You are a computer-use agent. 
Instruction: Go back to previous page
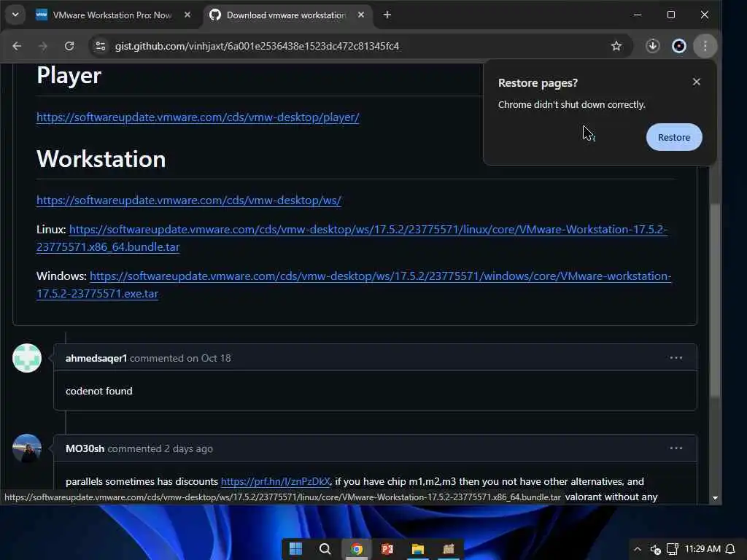17,46
